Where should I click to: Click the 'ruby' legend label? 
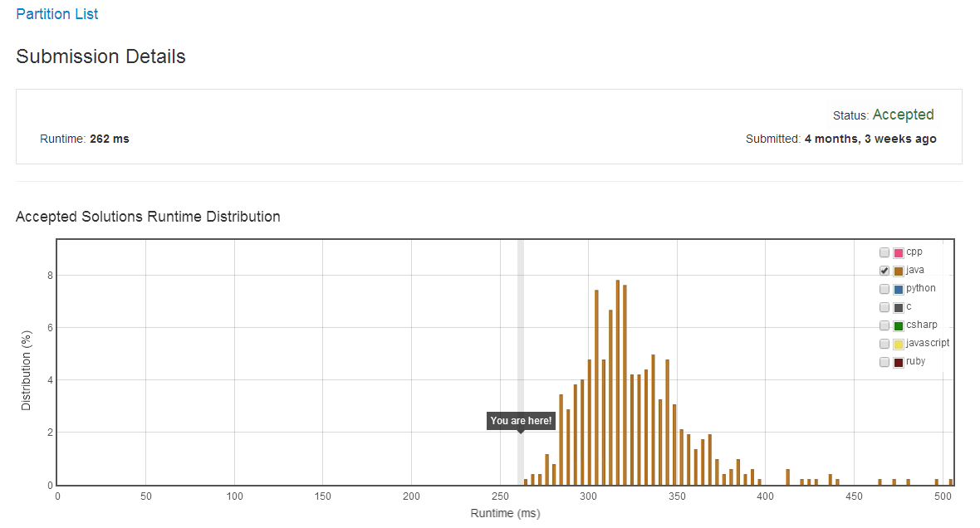[x=915, y=361]
